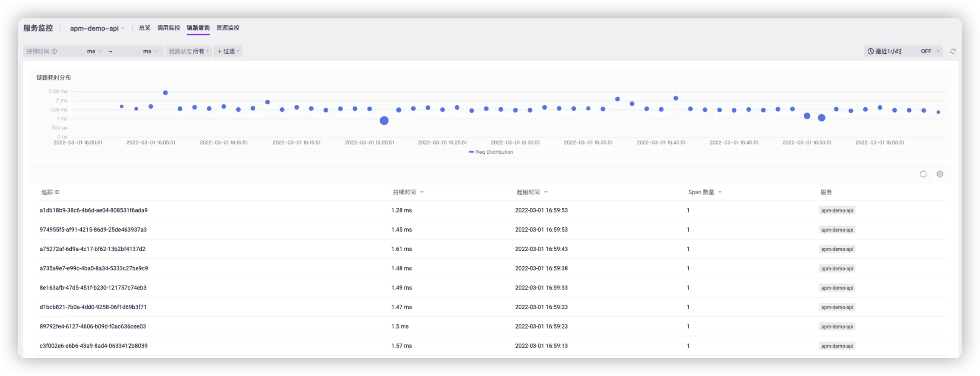Switch to the 调用监控 tab
The width and height of the screenshot is (980, 376).
[168, 28]
